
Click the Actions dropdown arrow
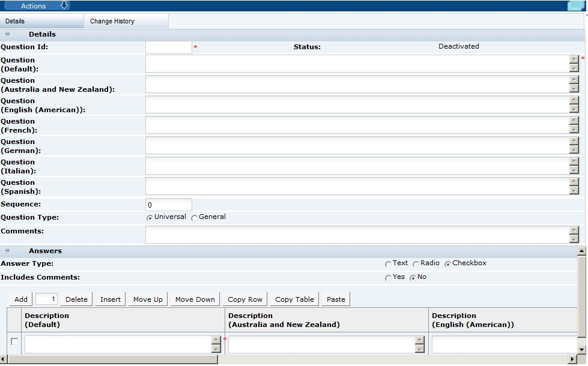pos(64,5)
